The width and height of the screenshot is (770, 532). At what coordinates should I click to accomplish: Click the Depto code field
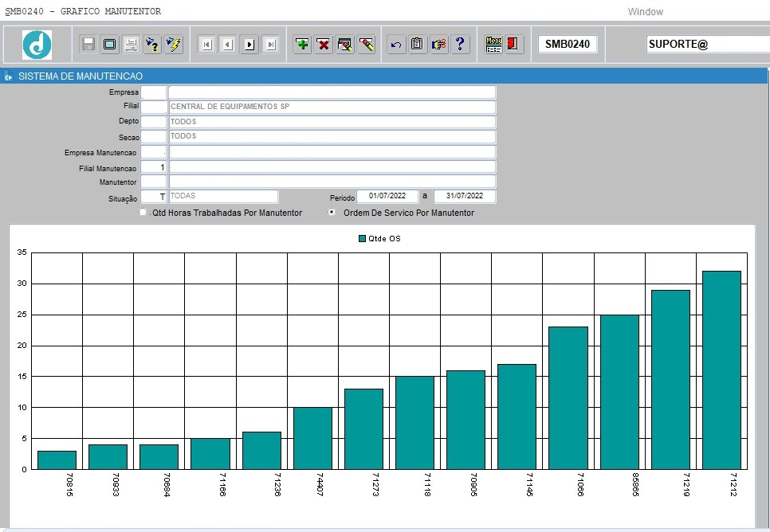(x=154, y=122)
